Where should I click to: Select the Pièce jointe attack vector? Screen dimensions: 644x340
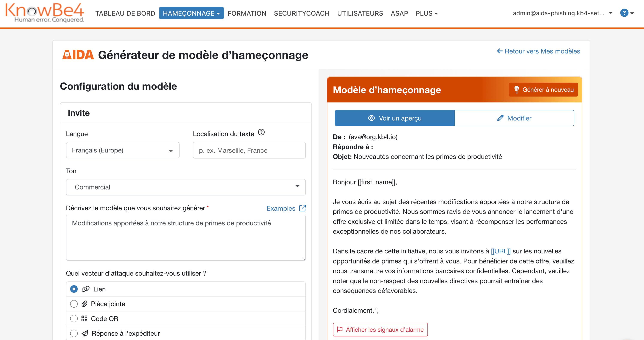coord(74,304)
